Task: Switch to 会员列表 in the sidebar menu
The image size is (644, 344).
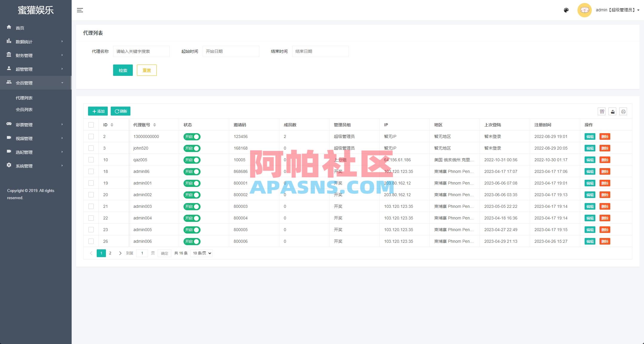Action: 24,109
